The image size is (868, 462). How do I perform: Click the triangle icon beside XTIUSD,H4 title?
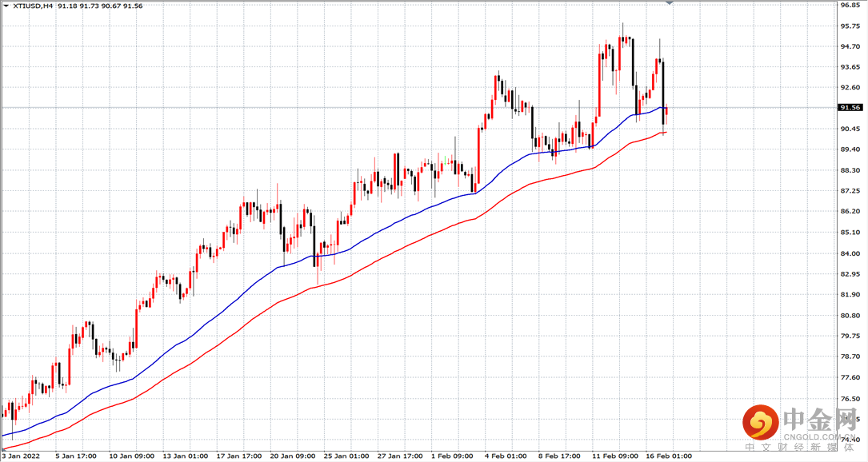coord(6,6)
